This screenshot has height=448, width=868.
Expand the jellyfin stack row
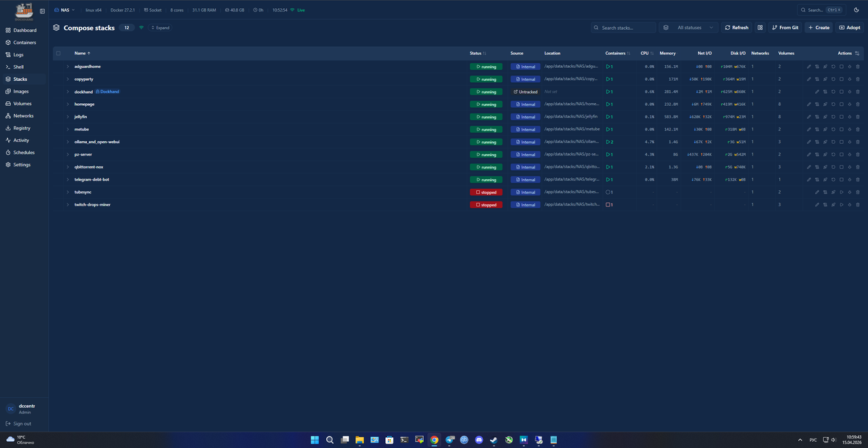(68, 117)
